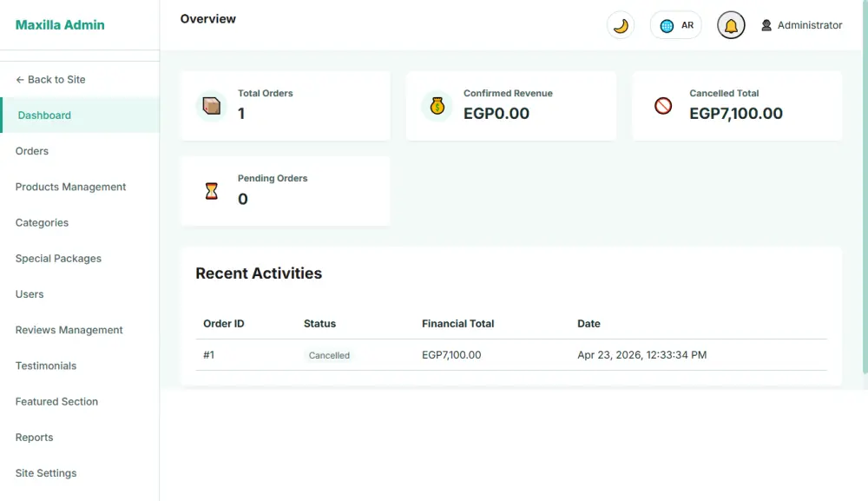868x501 pixels.
Task: Click the Administrator user avatar icon
Action: coord(766,25)
